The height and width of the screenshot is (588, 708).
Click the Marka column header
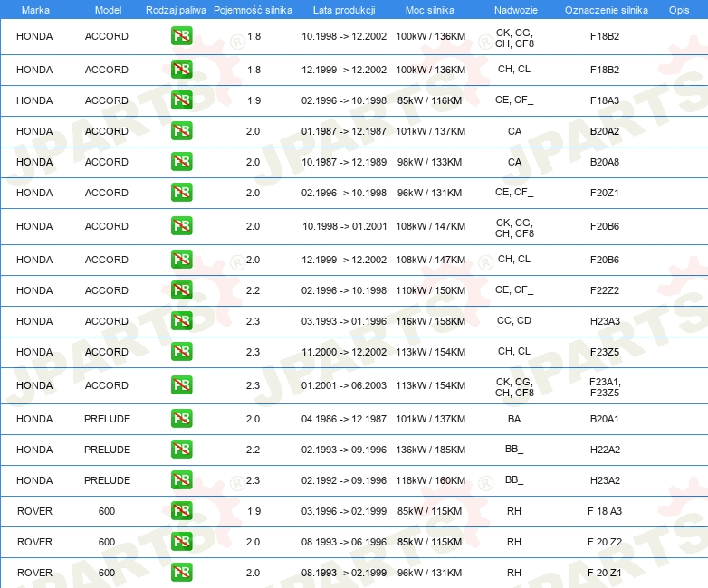tap(35, 10)
